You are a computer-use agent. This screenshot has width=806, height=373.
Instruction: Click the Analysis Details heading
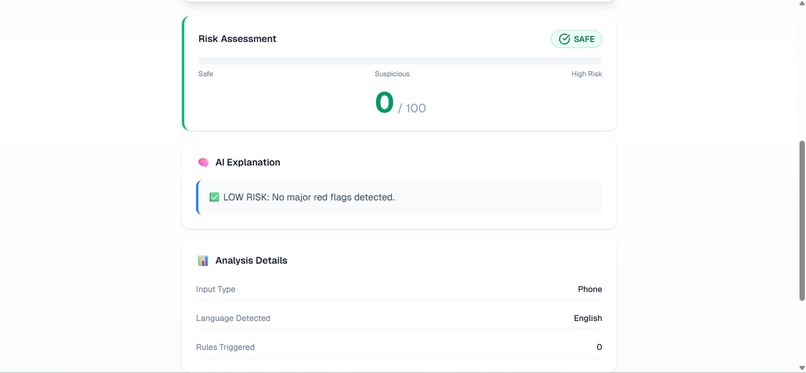pyautogui.click(x=251, y=260)
